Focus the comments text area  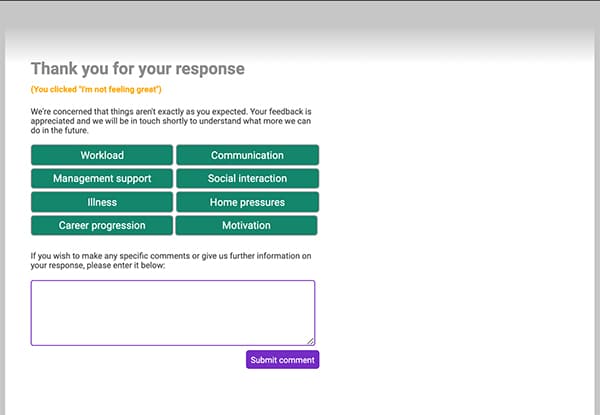[173, 313]
